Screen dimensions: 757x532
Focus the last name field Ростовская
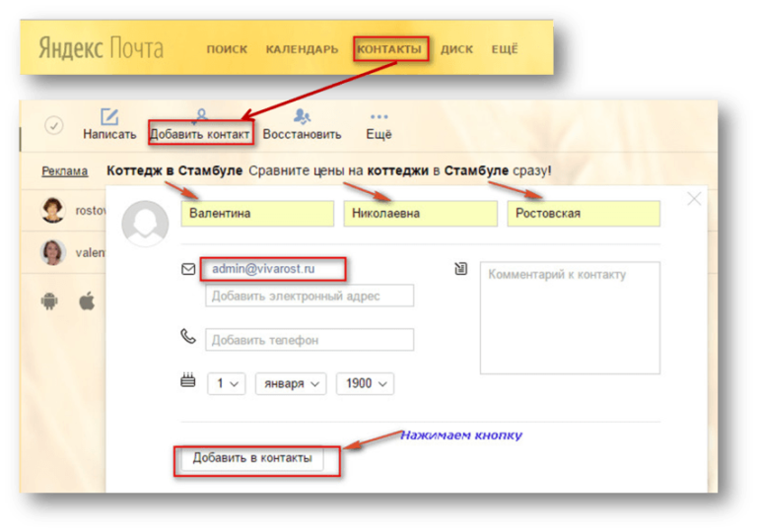(x=584, y=214)
